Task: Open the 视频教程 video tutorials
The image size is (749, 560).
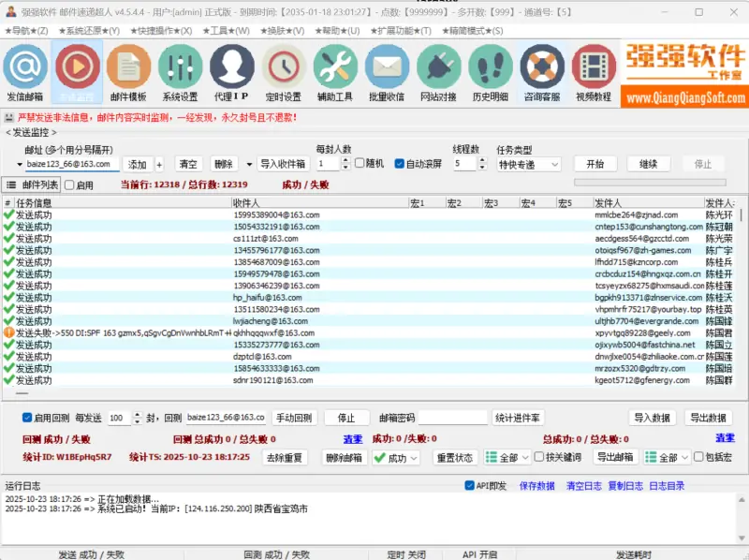Action: [x=593, y=78]
